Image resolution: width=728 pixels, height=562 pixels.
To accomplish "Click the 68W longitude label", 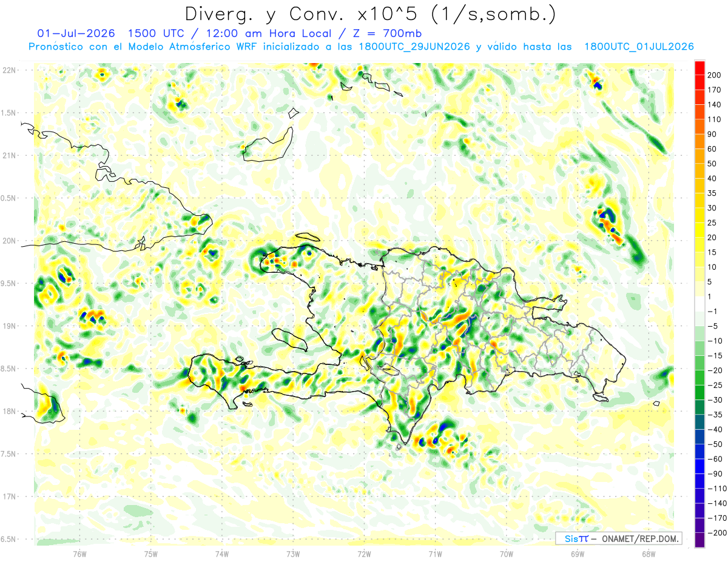I will (649, 554).
